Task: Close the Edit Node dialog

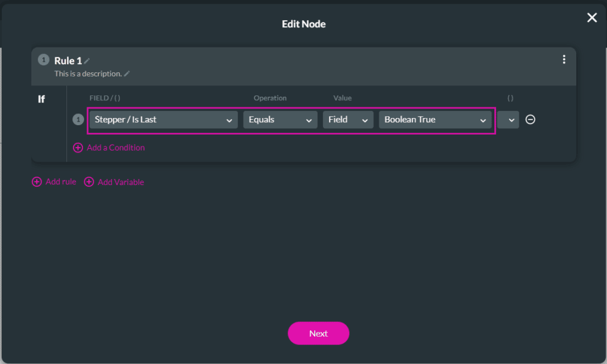Action: [x=592, y=18]
